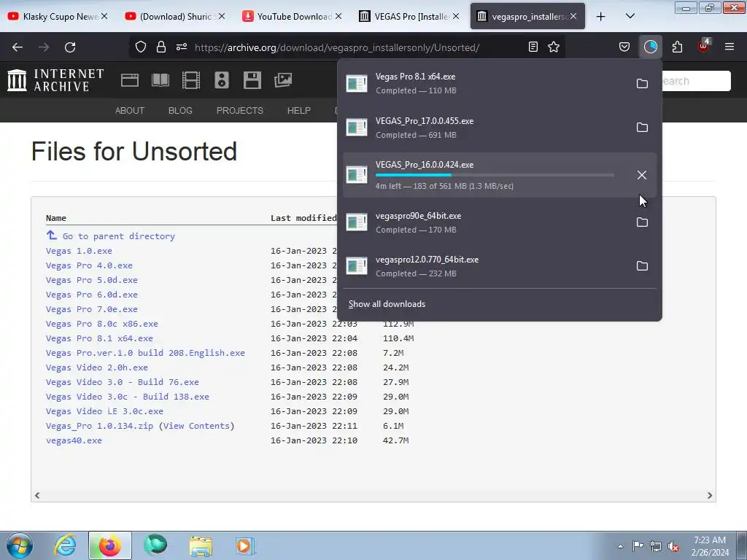
Task: Close the vegaspro_installers tab
Action: [x=573, y=16]
